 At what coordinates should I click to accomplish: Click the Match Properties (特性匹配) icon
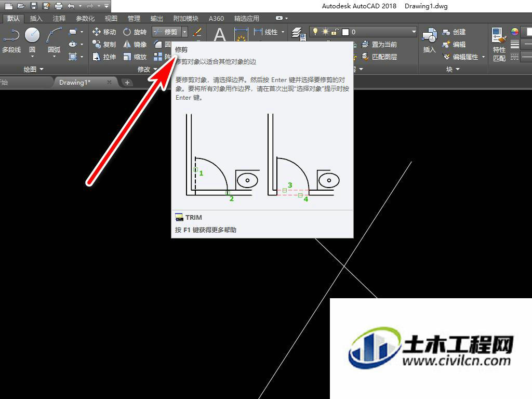(x=499, y=45)
